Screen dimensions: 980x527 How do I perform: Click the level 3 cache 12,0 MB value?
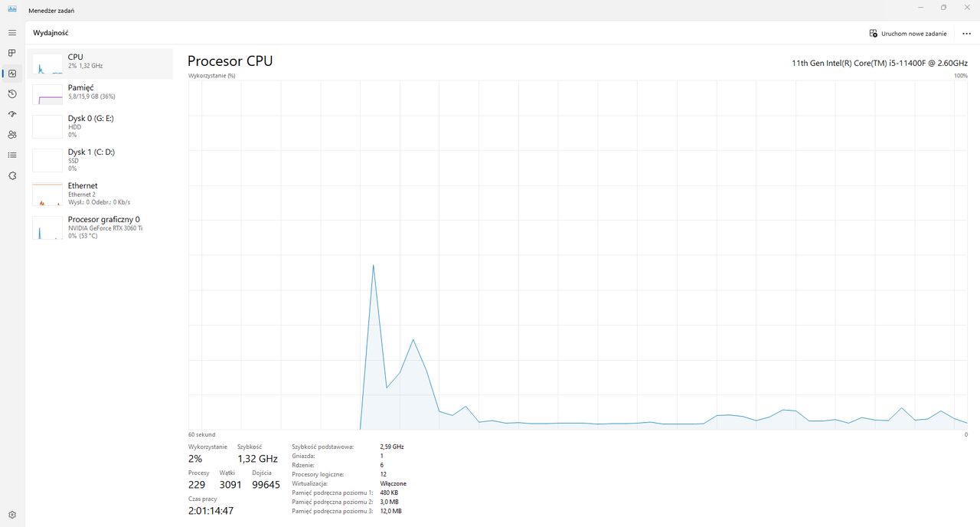[x=390, y=511]
